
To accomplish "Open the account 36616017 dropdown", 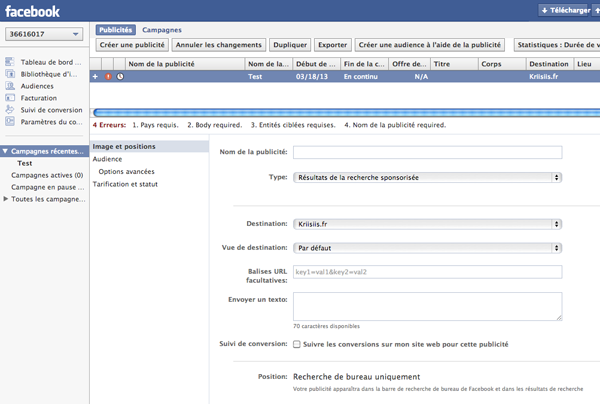I will (x=42, y=34).
